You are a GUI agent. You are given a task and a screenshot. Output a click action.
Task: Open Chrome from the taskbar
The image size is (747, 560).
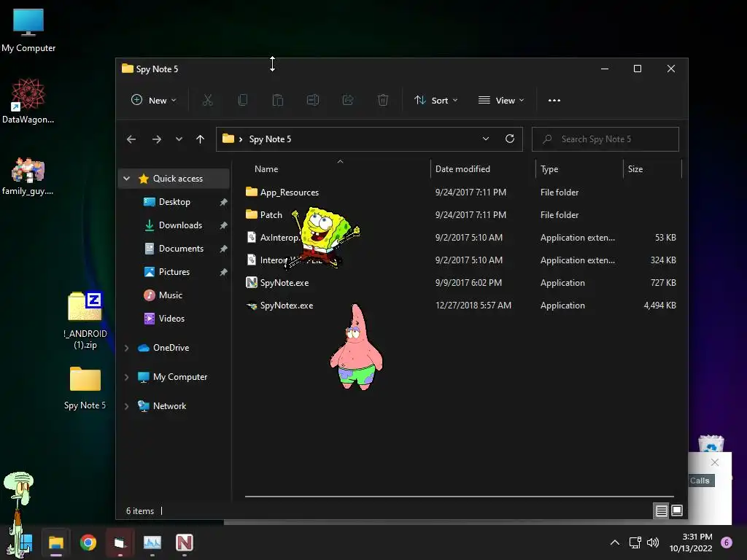tap(88, 542)
